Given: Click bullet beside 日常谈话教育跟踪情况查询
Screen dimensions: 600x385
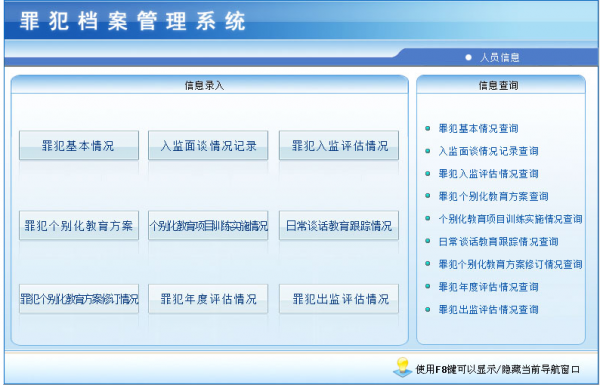Looking at the screenshot, I should click(x=428, y=241).
